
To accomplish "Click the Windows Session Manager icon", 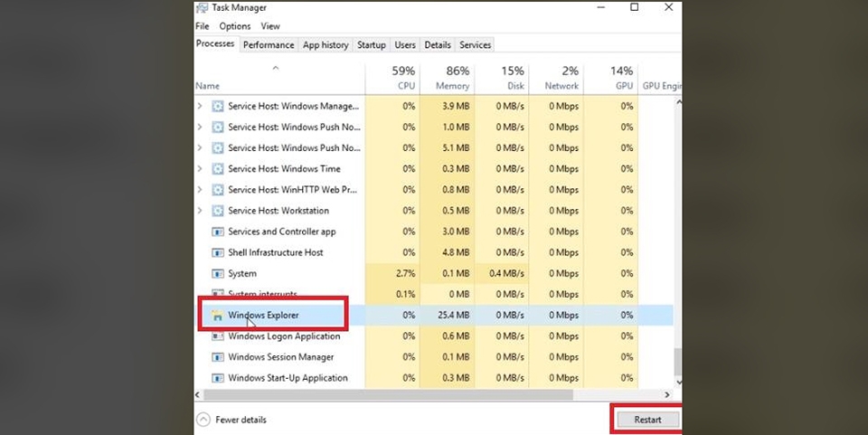I will coord(218,357).
